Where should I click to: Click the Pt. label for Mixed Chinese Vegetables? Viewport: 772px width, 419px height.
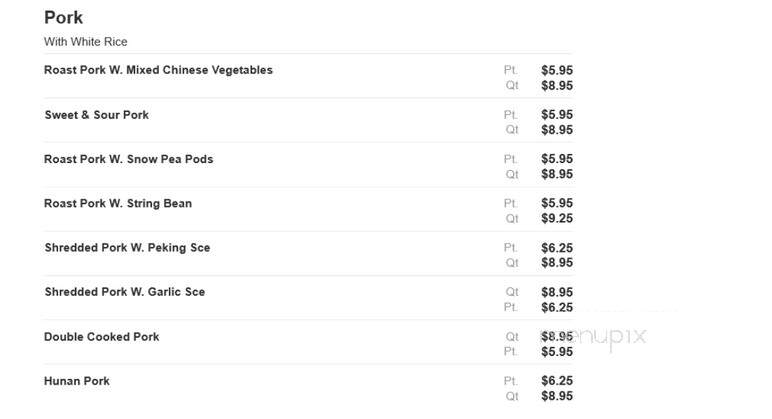pos(511,70)
